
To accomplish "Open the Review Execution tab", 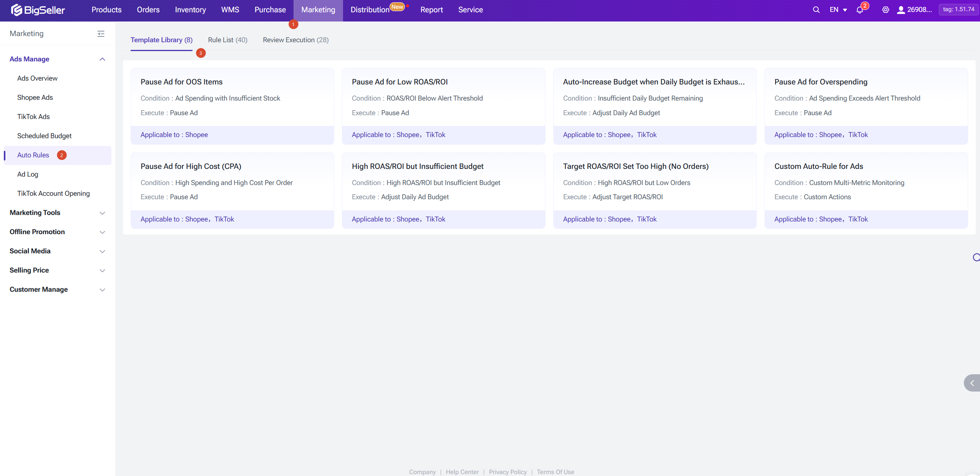I will pos(295,40).
